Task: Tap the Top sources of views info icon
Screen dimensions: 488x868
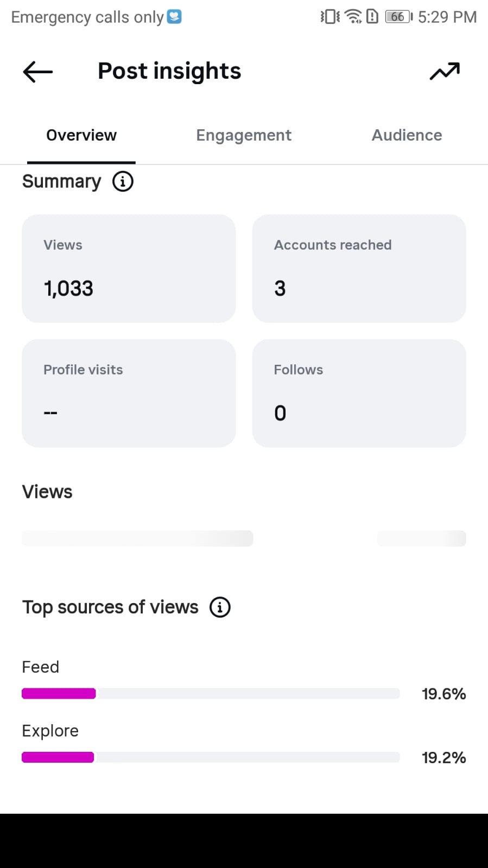Action: coord(220,607)
